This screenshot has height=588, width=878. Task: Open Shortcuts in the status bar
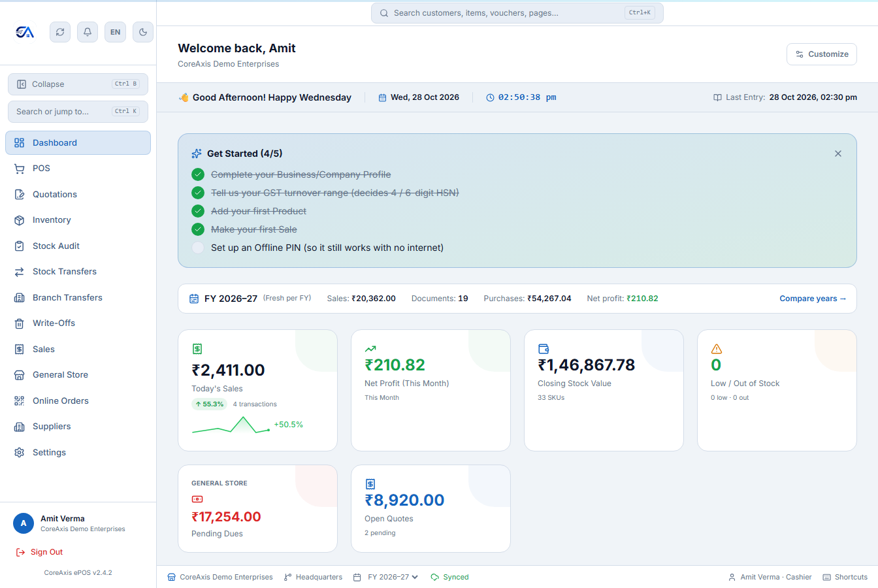[845, 578]
